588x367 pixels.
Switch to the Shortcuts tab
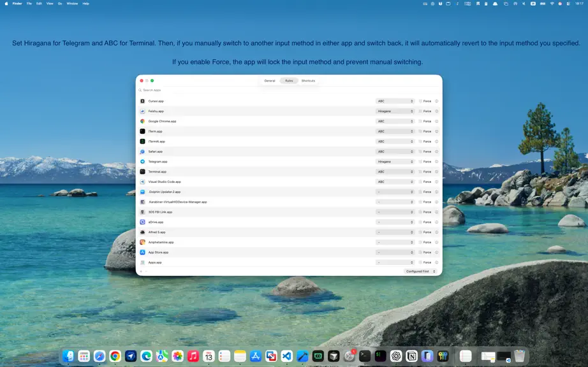tap(308, 81)
